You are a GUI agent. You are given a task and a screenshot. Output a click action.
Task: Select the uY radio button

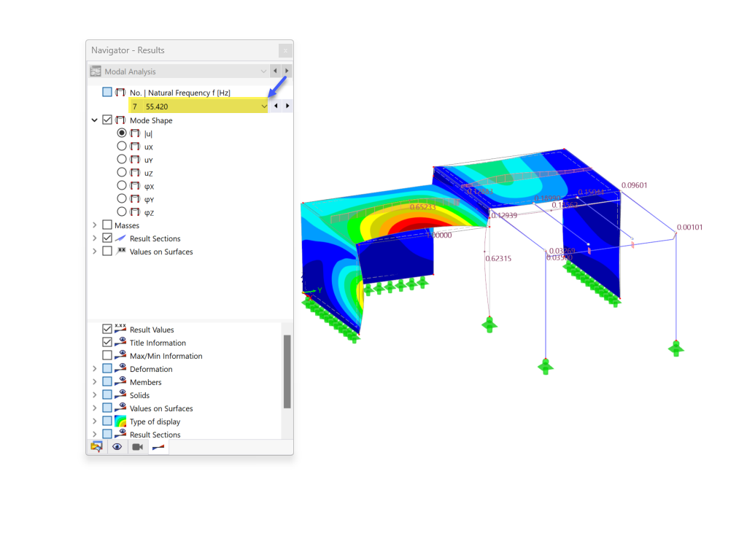pyautogui.click(x=122, y=159)
